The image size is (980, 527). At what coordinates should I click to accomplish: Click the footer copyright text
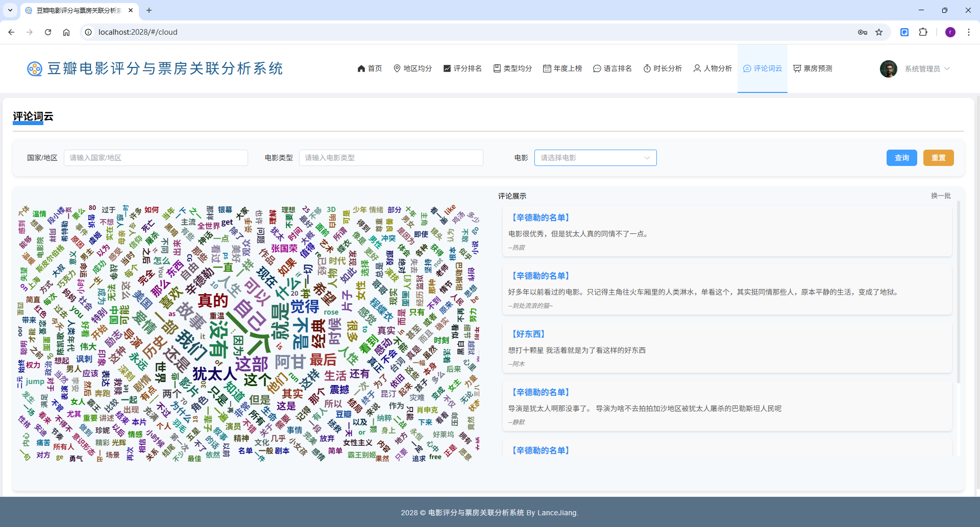pos(489,513)
